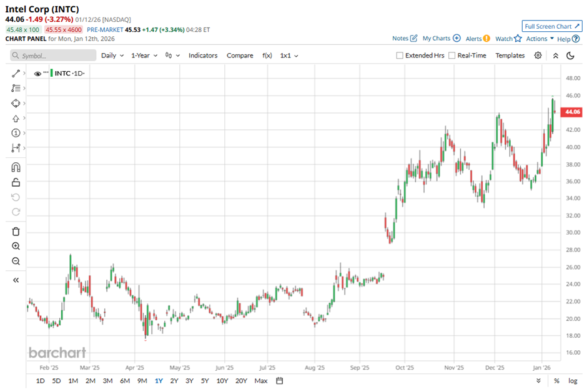Image resolution: width=587 pixels, height=392 pixels.
Task: Open the 1-Year period dropdown
Action: pos(144,56)
